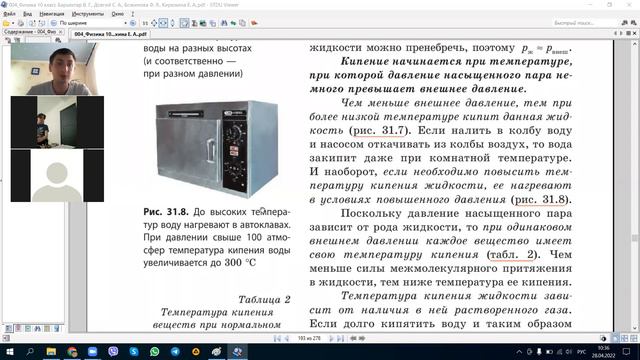
Task: Click the print document icon
Action: tap(20, 23)
